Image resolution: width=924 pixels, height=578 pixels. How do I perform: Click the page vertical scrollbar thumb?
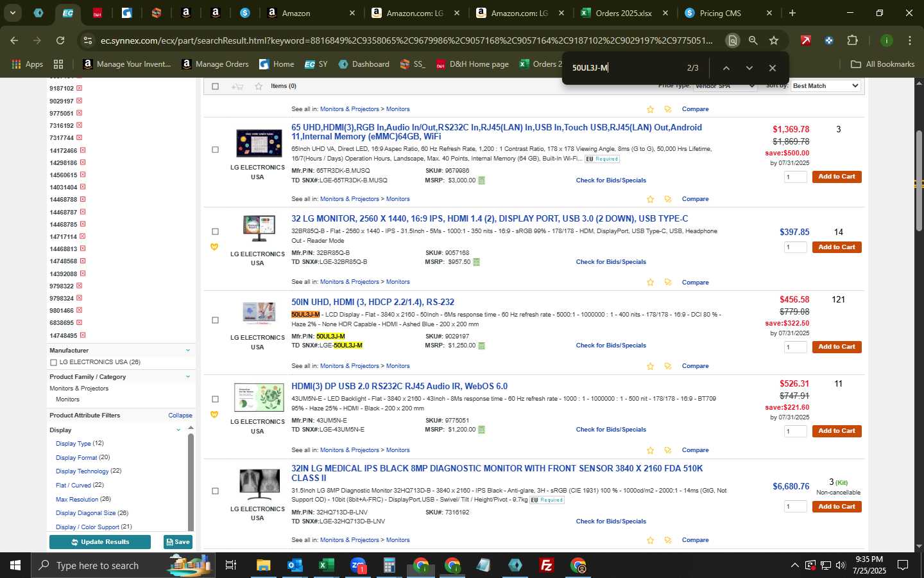[x=920, y=180]
